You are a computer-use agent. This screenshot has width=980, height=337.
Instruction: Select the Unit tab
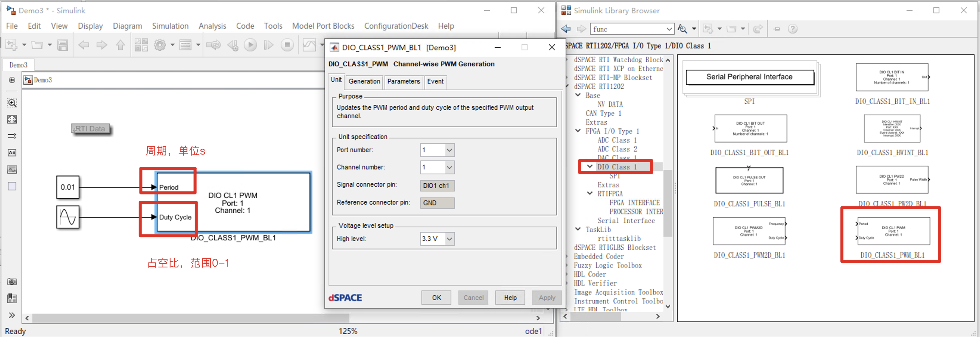click(336, 80)
